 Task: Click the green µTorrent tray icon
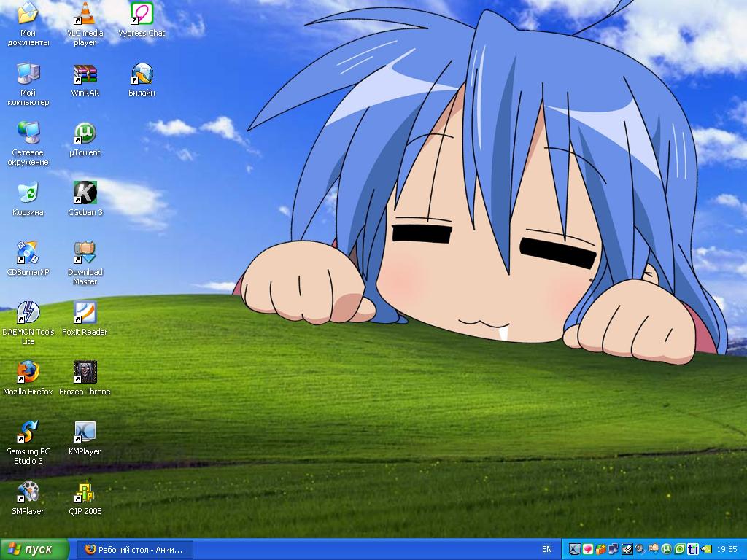[667, 549]
